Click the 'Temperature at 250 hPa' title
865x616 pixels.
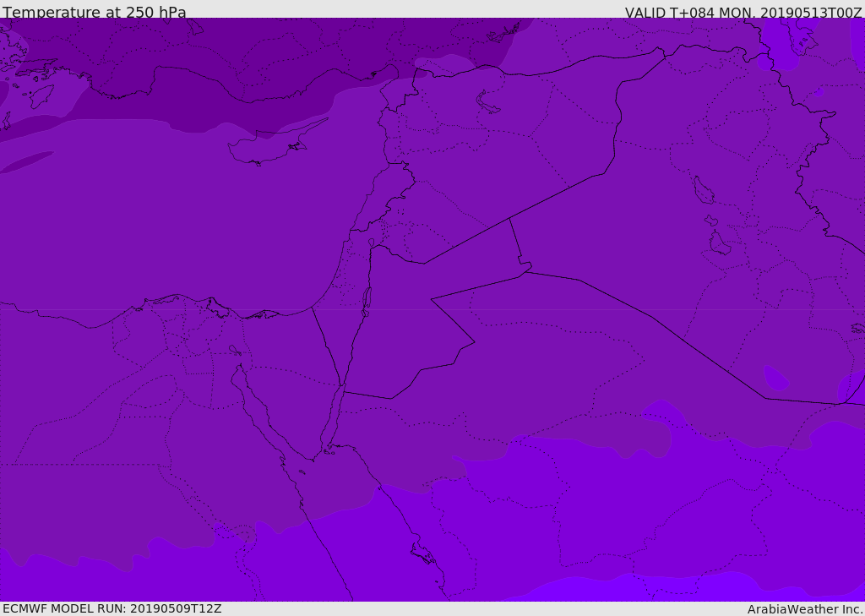pyautogui.click(x=95, y=12)
